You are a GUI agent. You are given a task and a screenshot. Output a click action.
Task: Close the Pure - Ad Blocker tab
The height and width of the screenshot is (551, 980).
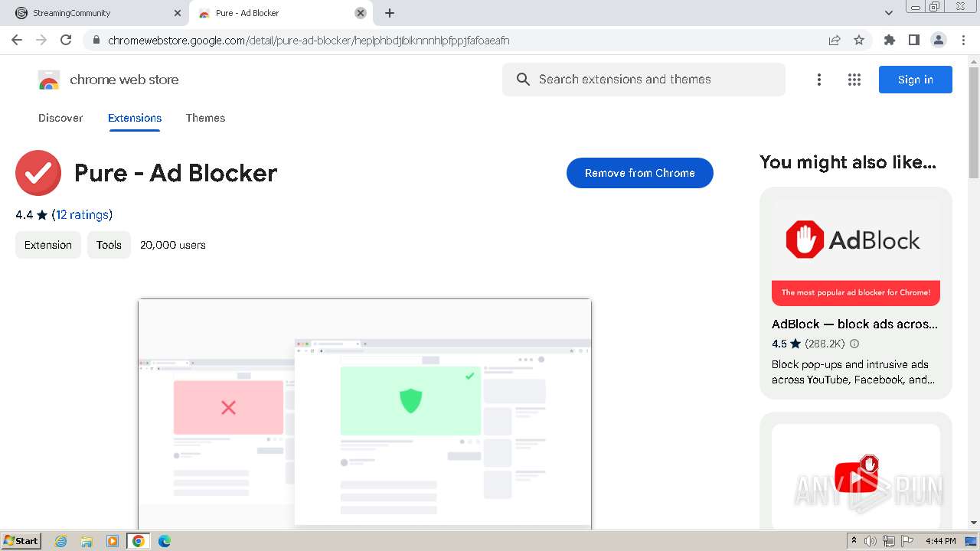(361, 13)
